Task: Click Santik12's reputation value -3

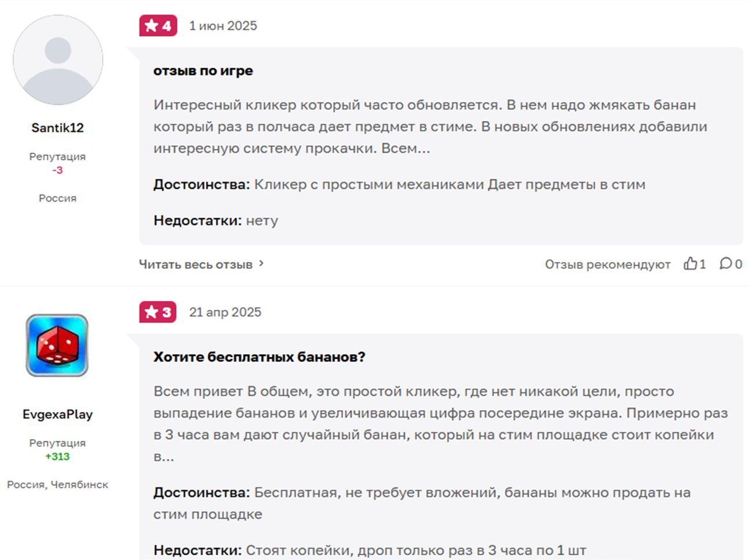Action: tap(57, 170)
